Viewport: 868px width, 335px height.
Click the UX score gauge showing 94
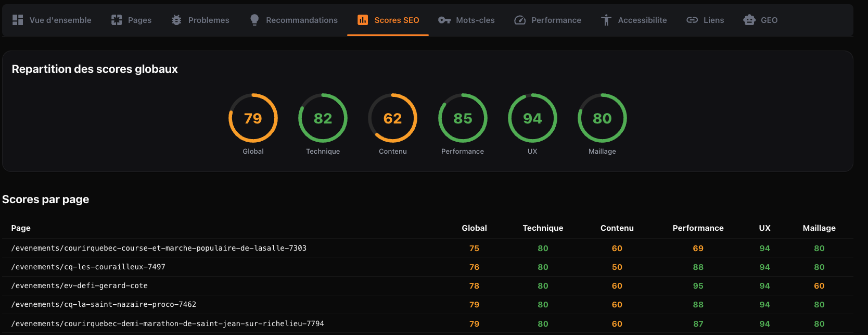pyautogui.click(x=532, y=118)
